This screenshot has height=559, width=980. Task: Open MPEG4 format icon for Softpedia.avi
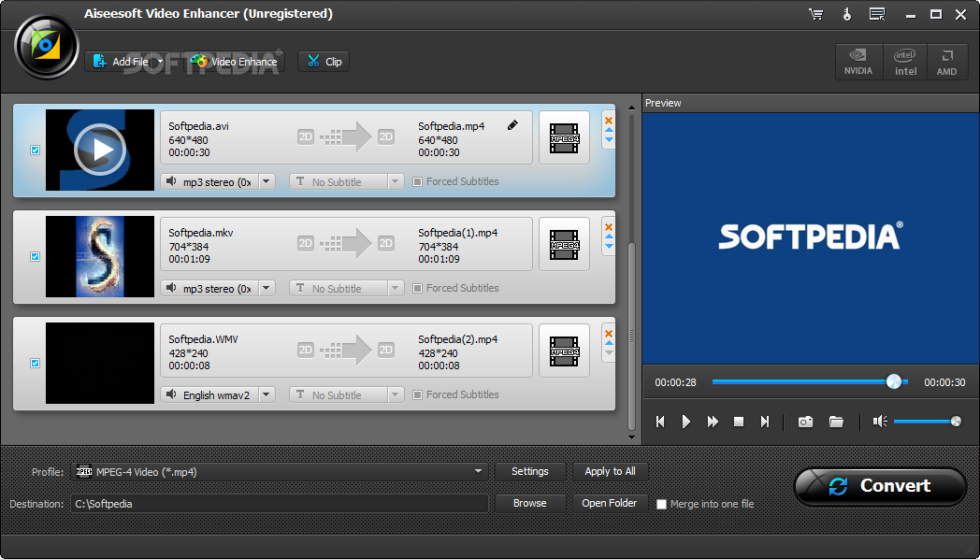(565, 138)
